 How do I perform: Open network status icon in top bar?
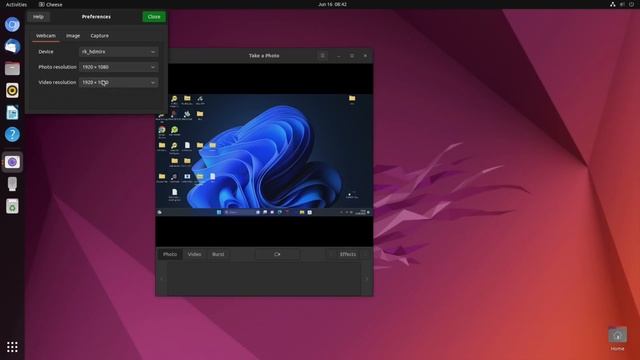point(613,4)
